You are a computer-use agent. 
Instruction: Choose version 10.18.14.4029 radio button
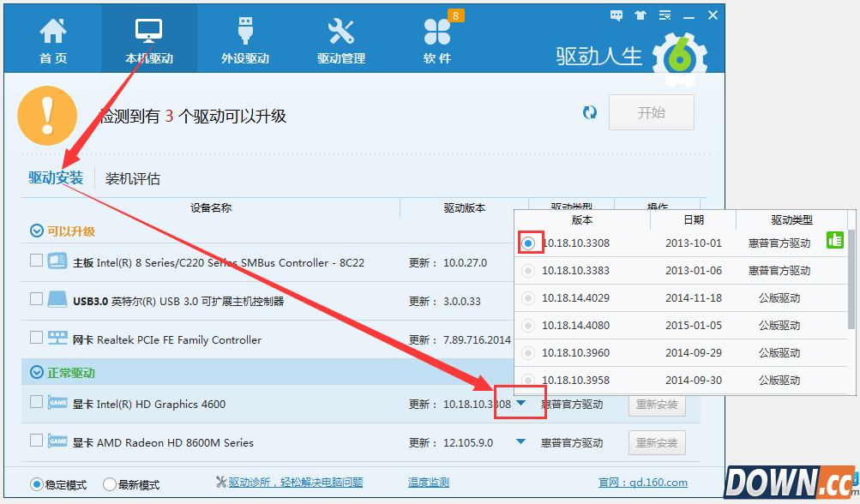528,298
